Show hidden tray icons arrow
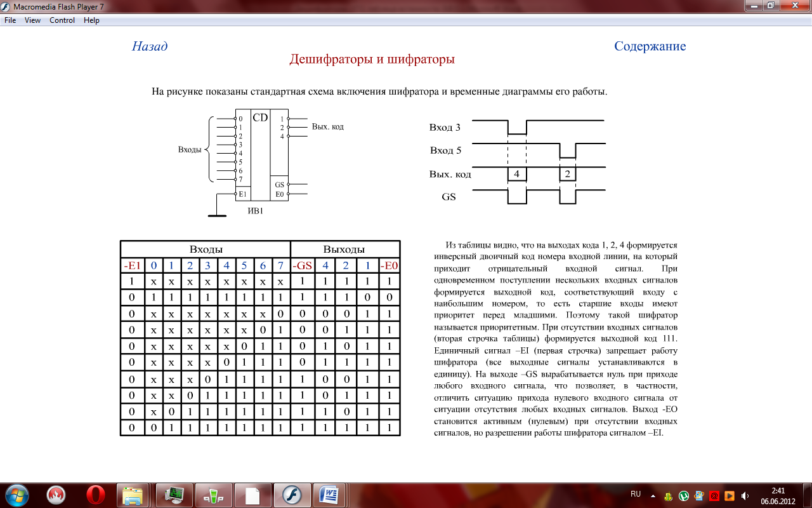 point(653,495)
